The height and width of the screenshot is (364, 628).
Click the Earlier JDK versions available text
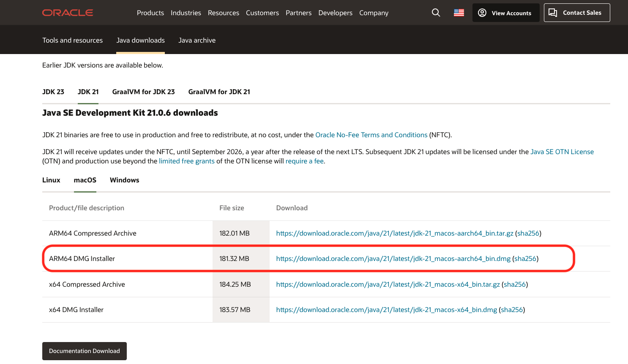click(103, 65)
